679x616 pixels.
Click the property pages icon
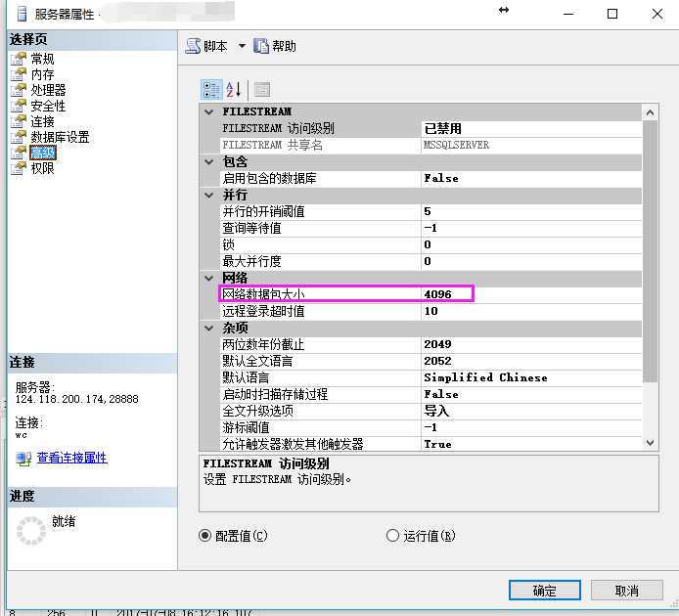[262, 90]
